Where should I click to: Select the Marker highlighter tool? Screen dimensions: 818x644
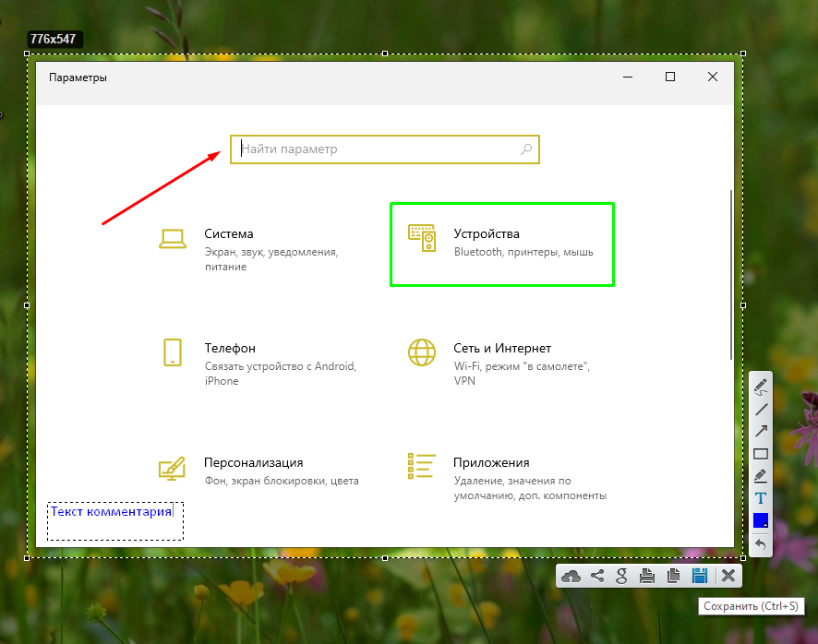[761, 476]
